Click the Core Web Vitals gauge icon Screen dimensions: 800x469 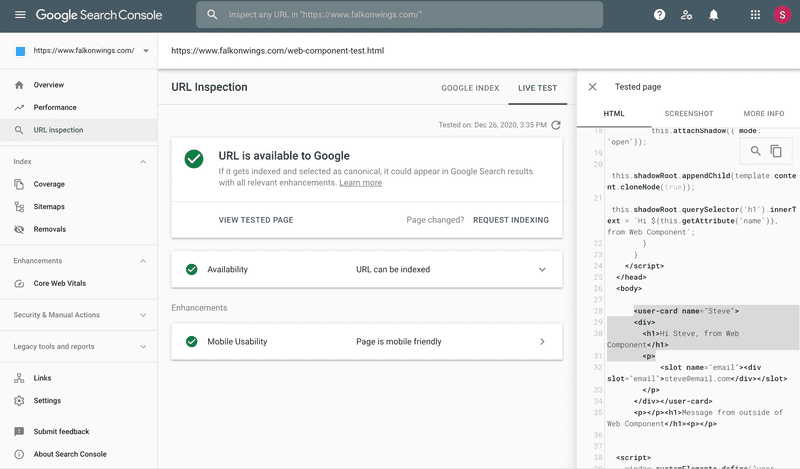19,283
